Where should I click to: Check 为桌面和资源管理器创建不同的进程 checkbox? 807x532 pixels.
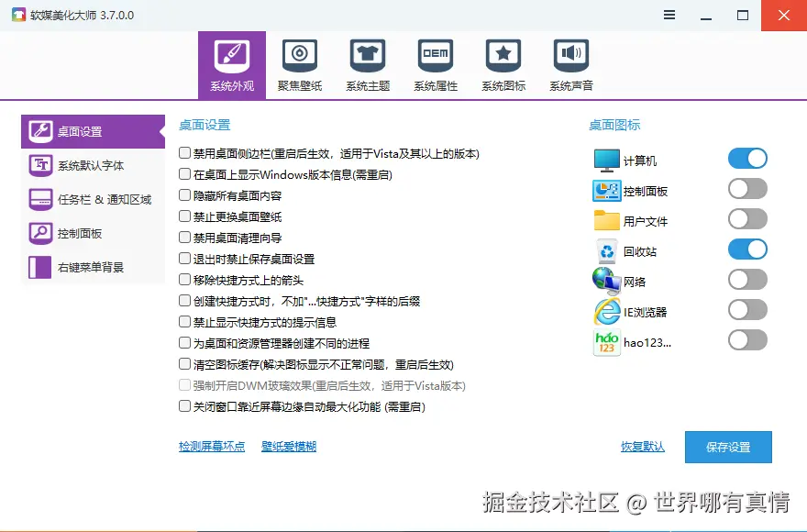pos(184,343)
